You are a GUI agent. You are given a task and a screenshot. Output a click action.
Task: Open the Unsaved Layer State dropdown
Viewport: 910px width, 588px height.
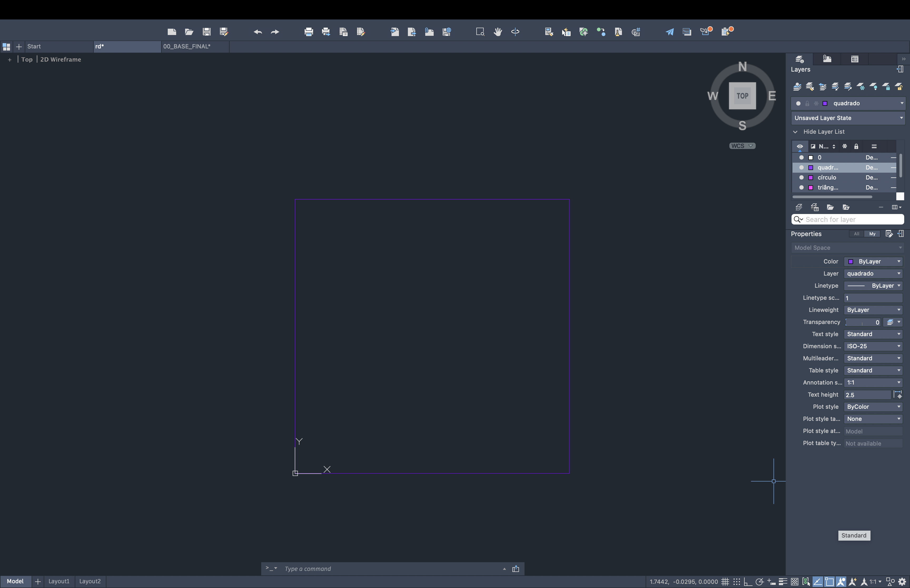(x=848, y=118)
